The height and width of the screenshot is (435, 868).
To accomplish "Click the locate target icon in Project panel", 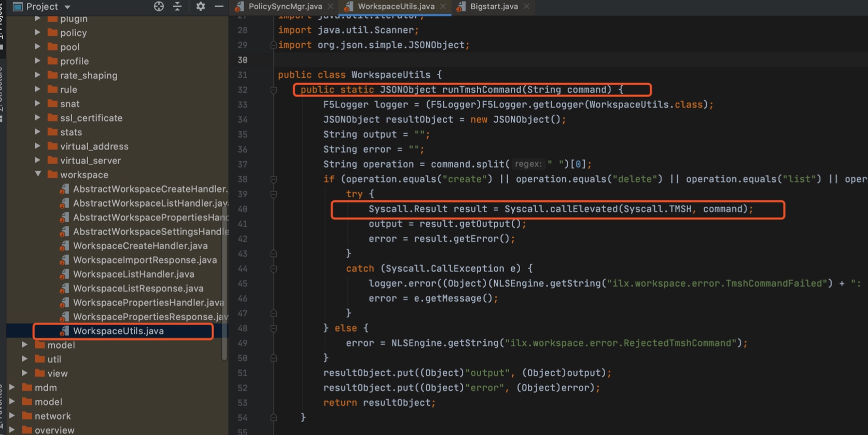I will (159, 6).
